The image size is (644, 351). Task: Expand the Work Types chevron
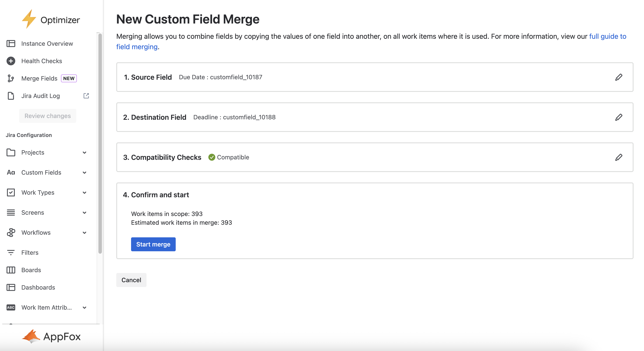coord(84,192)
